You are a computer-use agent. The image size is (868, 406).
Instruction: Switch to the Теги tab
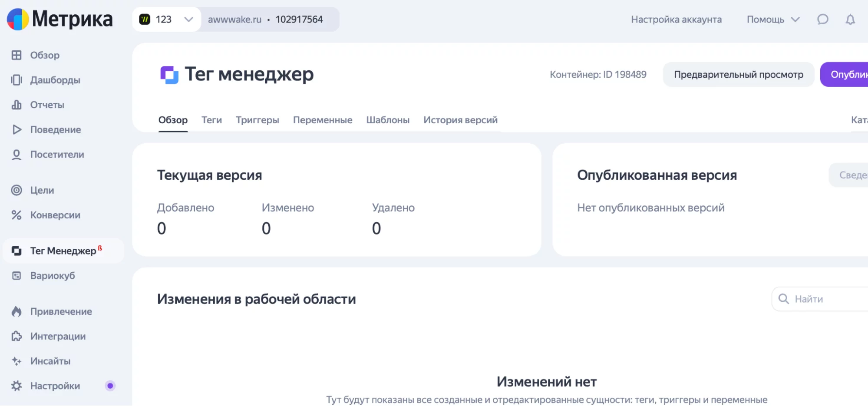tap(211, 120)
